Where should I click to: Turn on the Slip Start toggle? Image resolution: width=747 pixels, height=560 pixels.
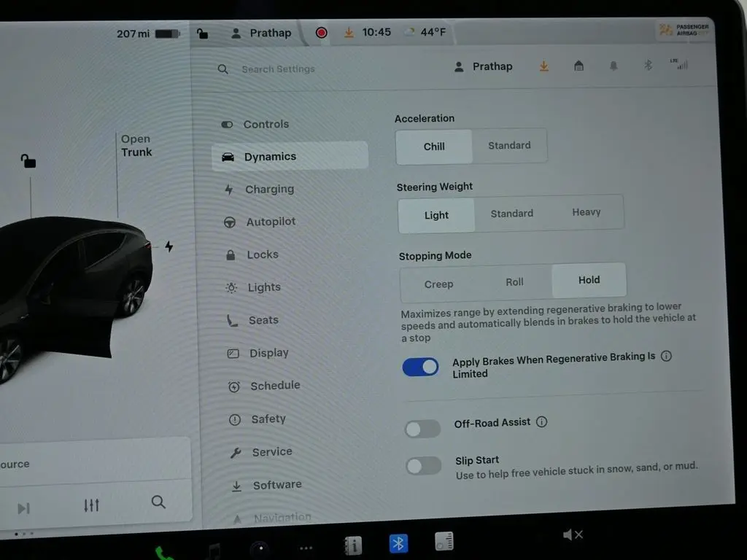pos(424,466)
